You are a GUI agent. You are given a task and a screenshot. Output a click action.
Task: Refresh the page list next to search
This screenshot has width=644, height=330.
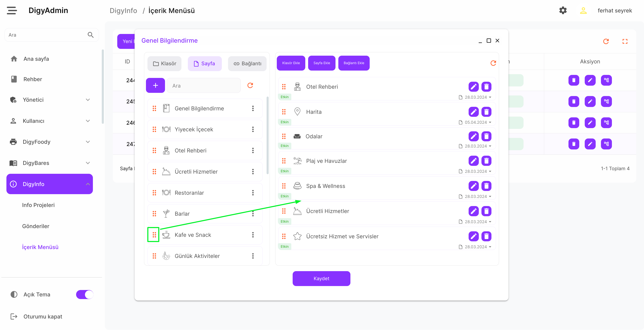click(x=250, y=85)
